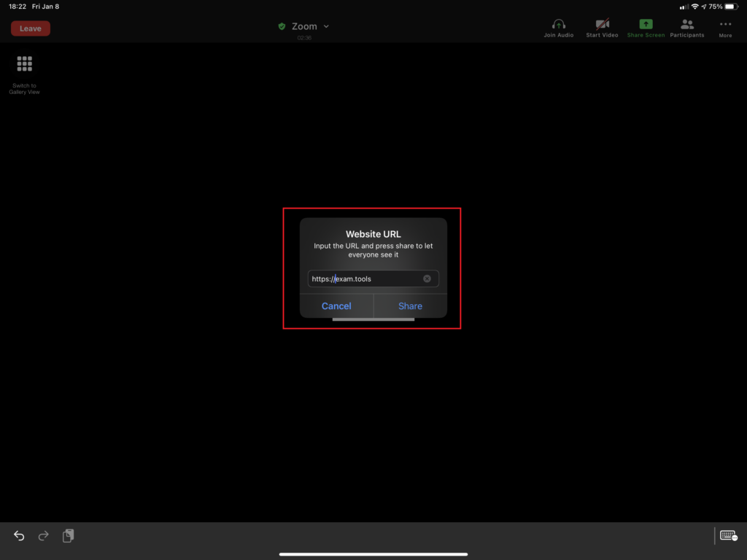Viewport: 747px width, 560px height.
Task: Start Video with the camera icon
Action: (x=602, y=28)
